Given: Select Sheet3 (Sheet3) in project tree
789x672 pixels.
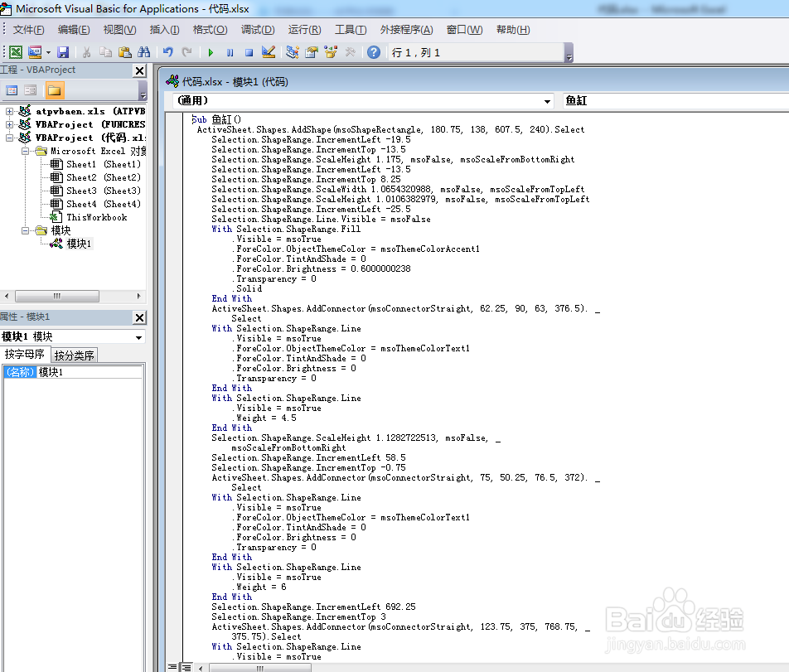Looking at the screenshot, I should point(103,191).
